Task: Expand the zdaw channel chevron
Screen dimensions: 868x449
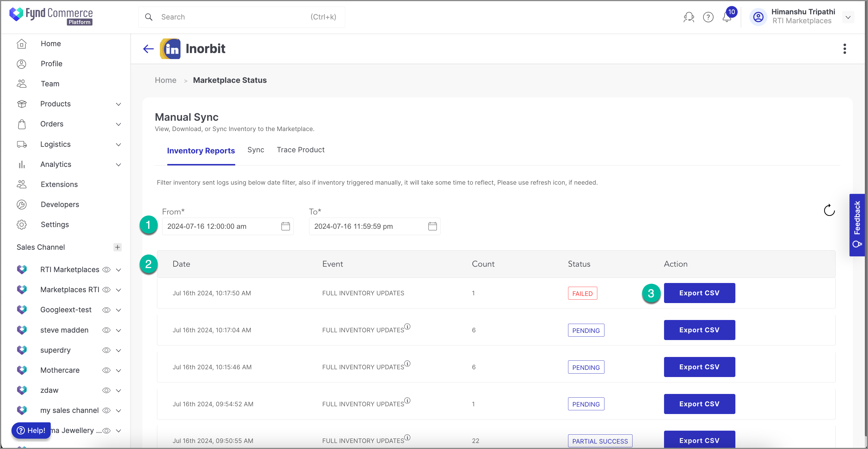Action: point(118,390)
